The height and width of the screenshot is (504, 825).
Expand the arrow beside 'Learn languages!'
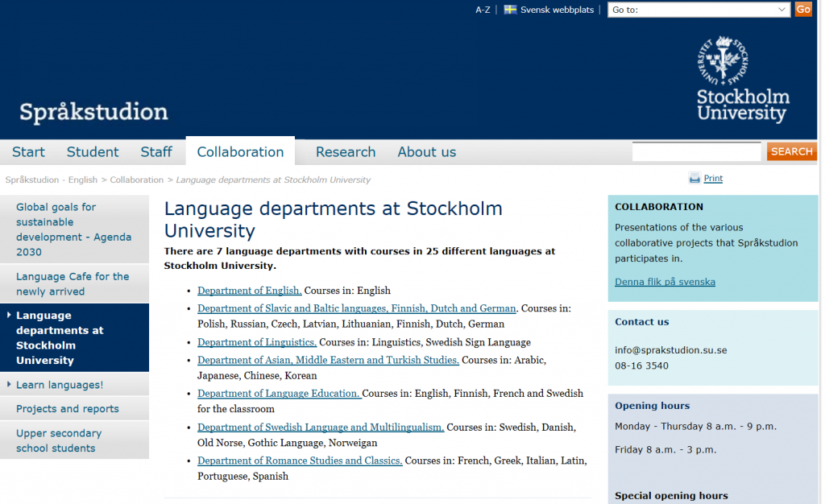(x=9, y=385)
